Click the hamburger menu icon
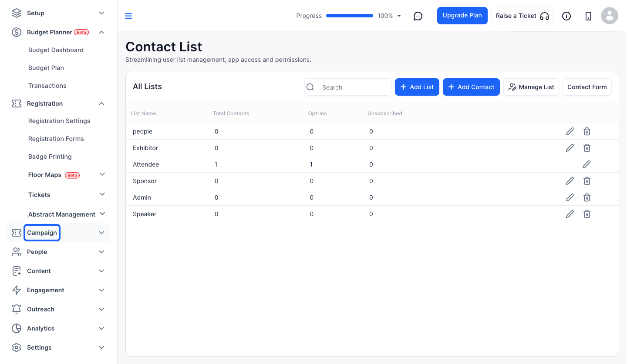The width and height of the screenshot is (627, 364). 128,16
